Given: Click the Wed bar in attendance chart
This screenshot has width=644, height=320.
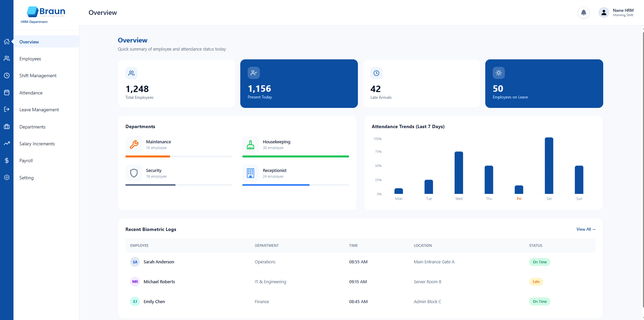Looking at the screenshot, I should click(x=459, y=173).
